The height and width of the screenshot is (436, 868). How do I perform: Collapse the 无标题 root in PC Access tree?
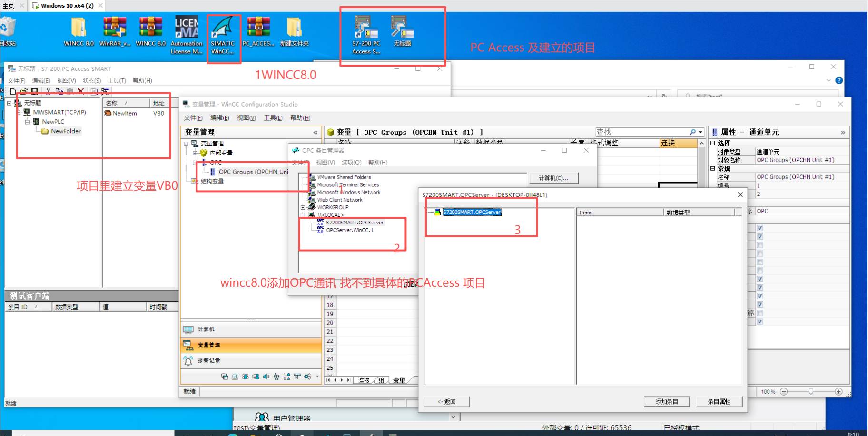(9, 103)
